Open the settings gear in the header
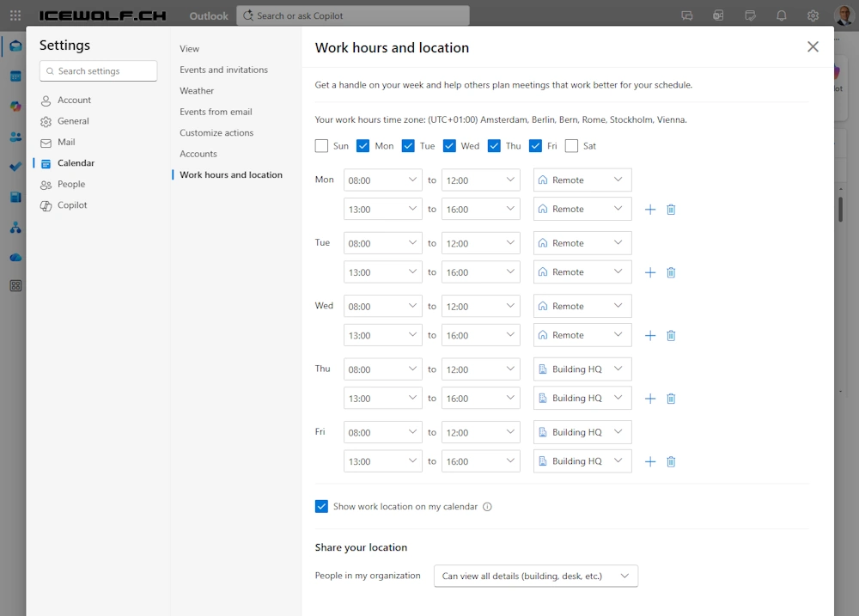This screenshot has height=616, width=859. point(813,15)
